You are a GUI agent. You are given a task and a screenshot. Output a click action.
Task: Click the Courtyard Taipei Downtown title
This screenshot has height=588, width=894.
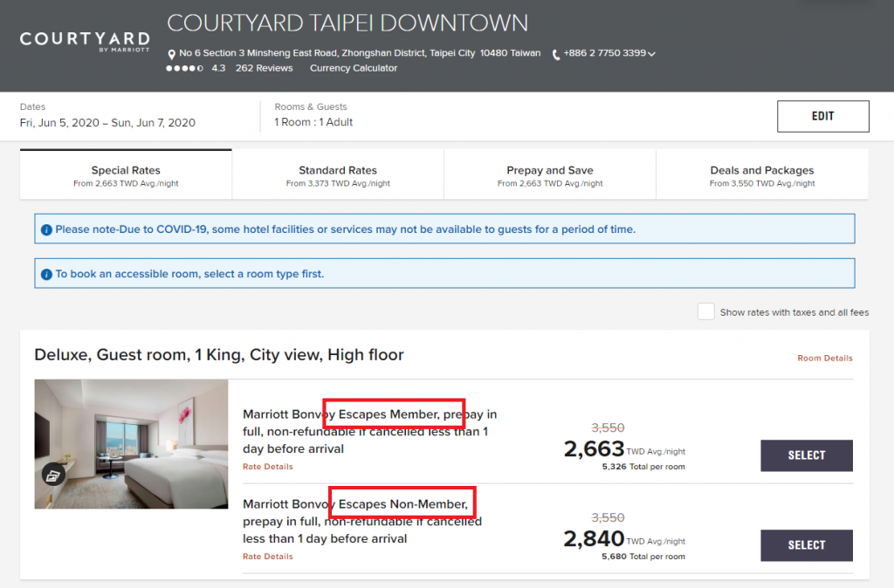point(347,24)
